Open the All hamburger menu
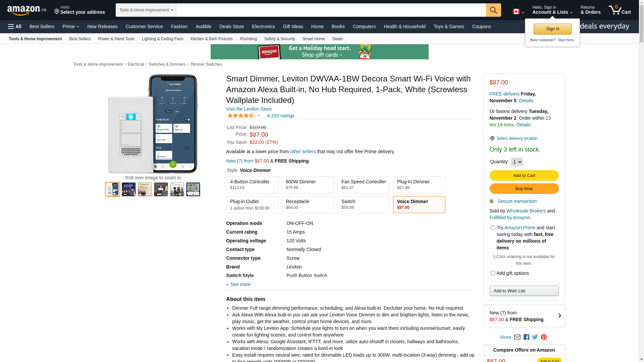 (x=15, y=26)
